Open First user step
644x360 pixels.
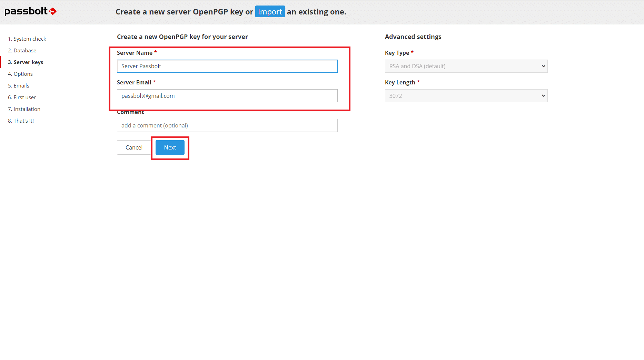pyautogui.click(x=22, y=97)
